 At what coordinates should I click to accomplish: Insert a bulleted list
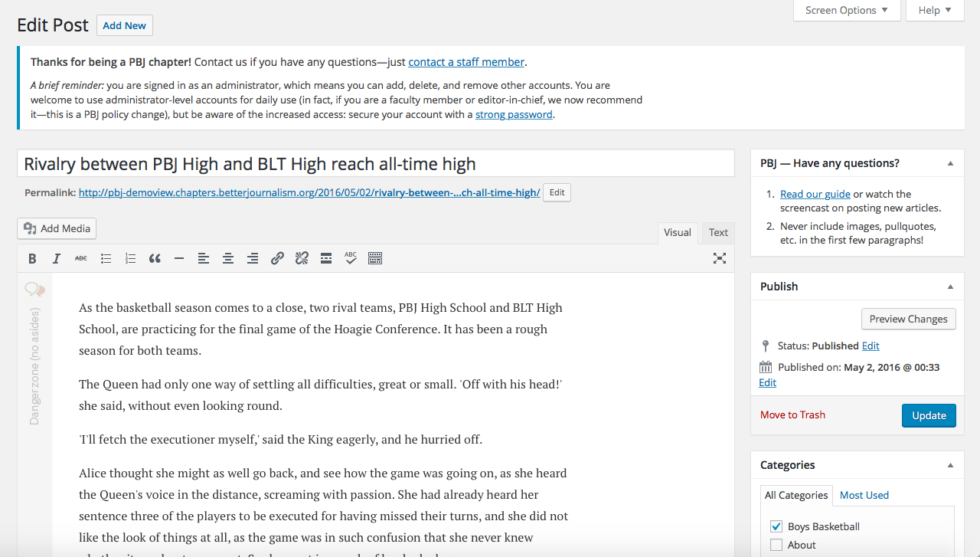(106, 259)
